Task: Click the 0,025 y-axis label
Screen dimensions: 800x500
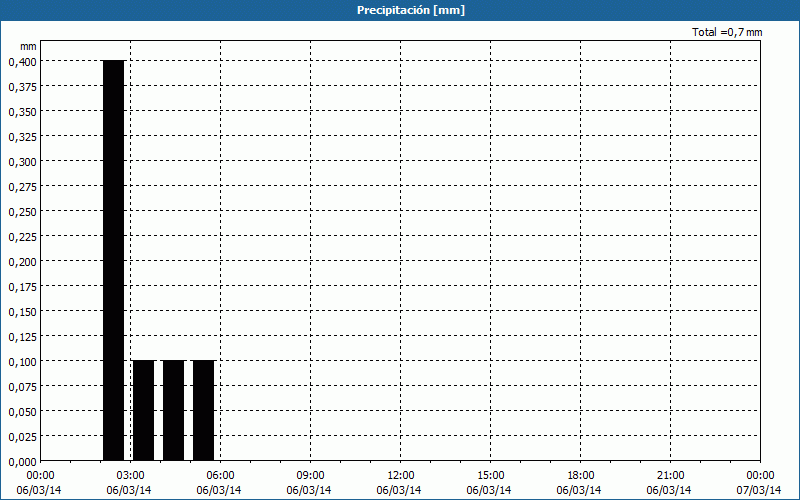Action: click(22, 437)
